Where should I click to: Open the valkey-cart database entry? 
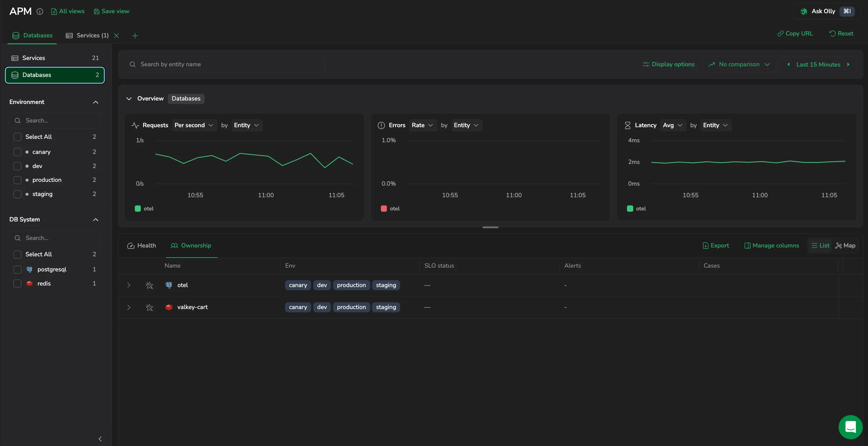pos(192,307)
